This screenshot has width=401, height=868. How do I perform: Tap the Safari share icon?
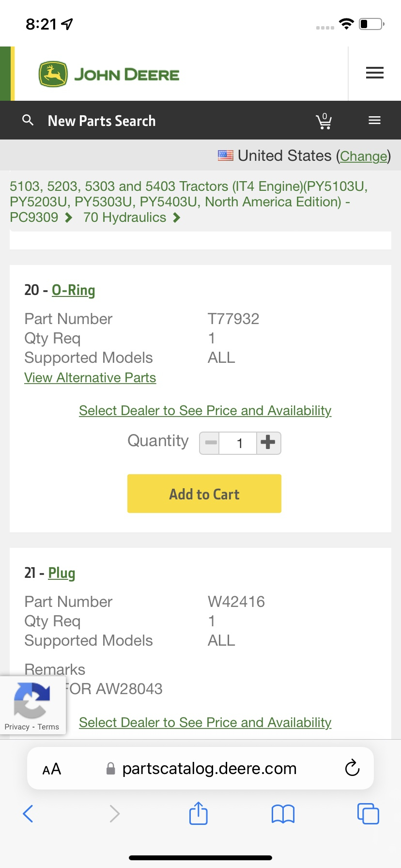[x=198, y=813]
